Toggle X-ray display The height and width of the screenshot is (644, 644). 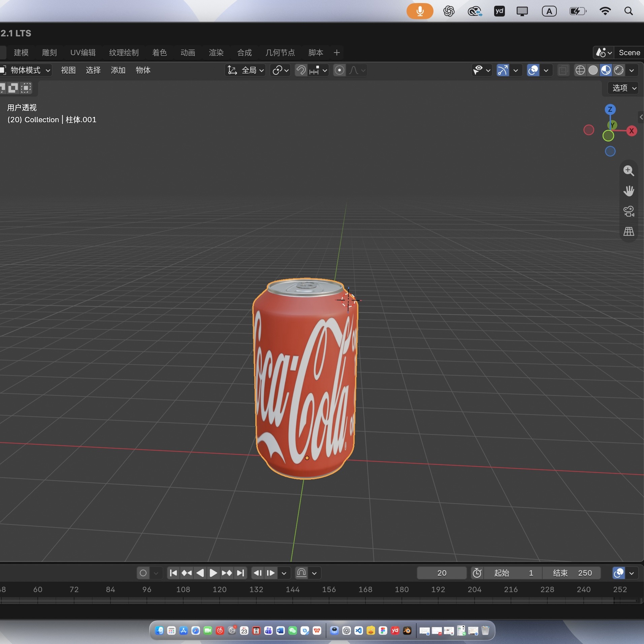563,70
